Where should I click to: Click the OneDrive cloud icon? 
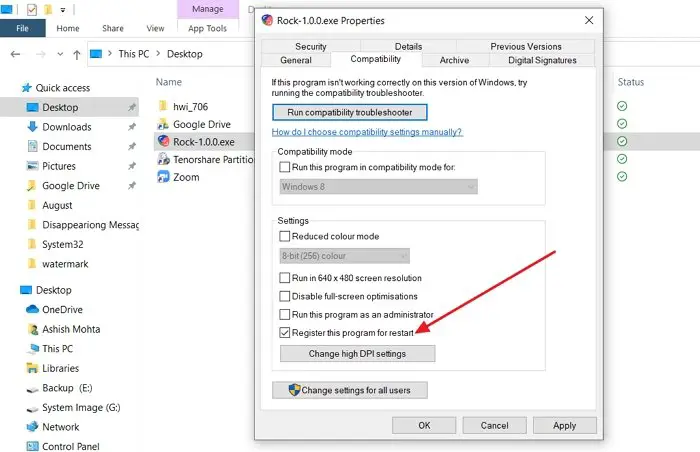[33, 309]
